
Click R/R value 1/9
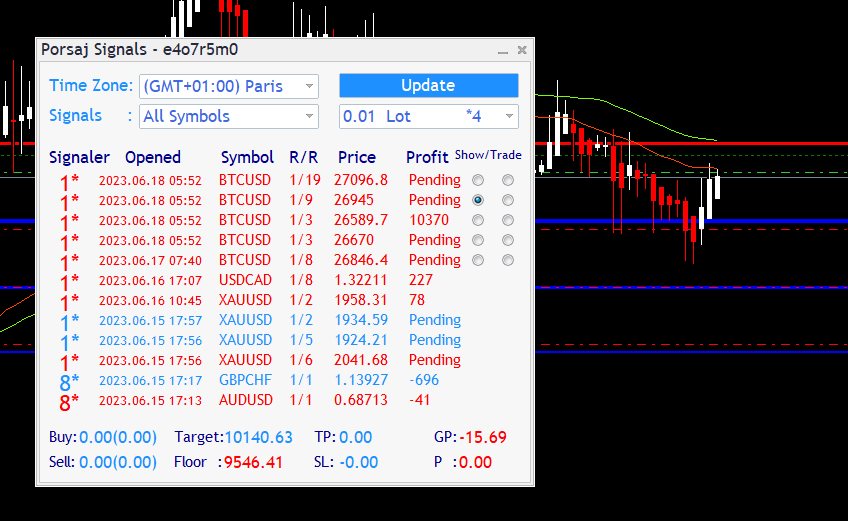(x=301, y=200)
